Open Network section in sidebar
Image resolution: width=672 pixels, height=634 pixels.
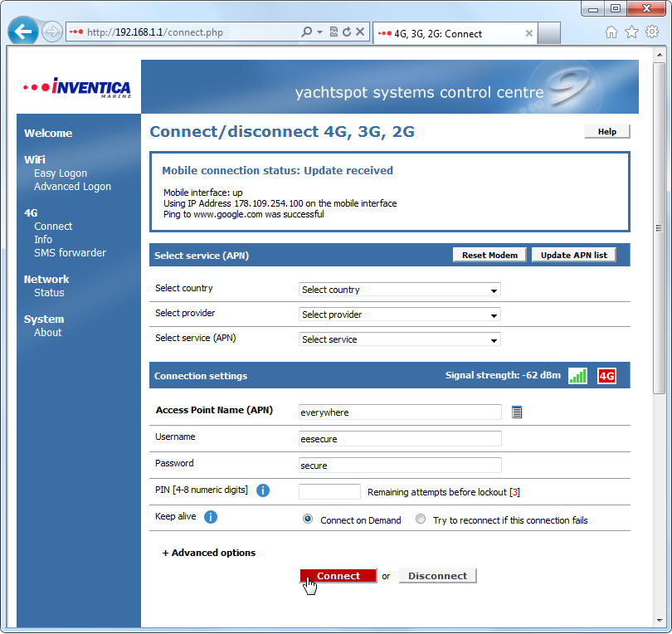pyautogui.click(x=46, y=280)
